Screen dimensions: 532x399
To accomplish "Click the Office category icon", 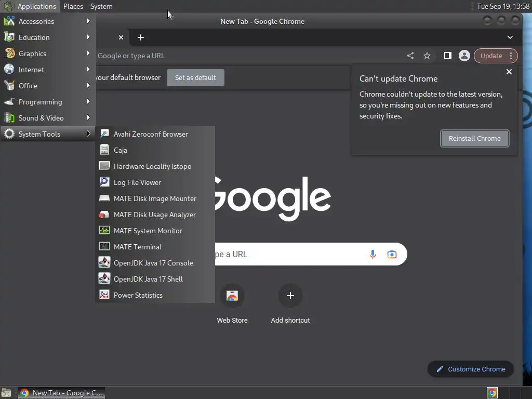I will (x=9, y=86).
